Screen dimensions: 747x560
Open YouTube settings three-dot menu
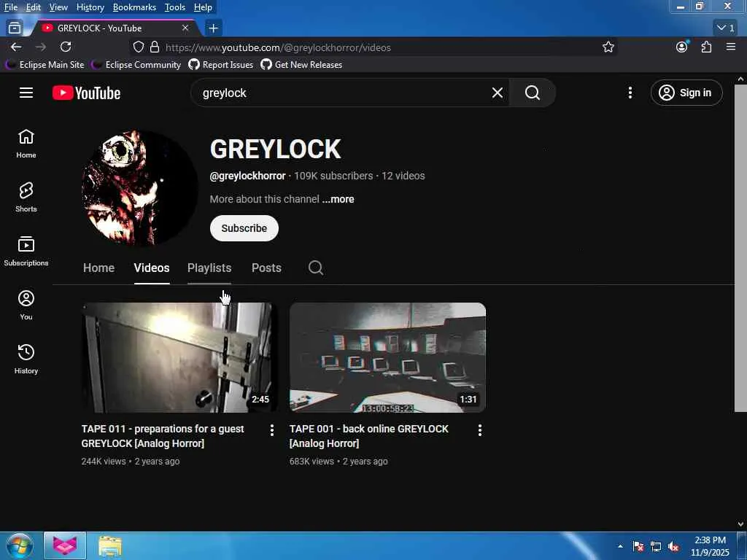pyautogui.click(x=630, y=93)
